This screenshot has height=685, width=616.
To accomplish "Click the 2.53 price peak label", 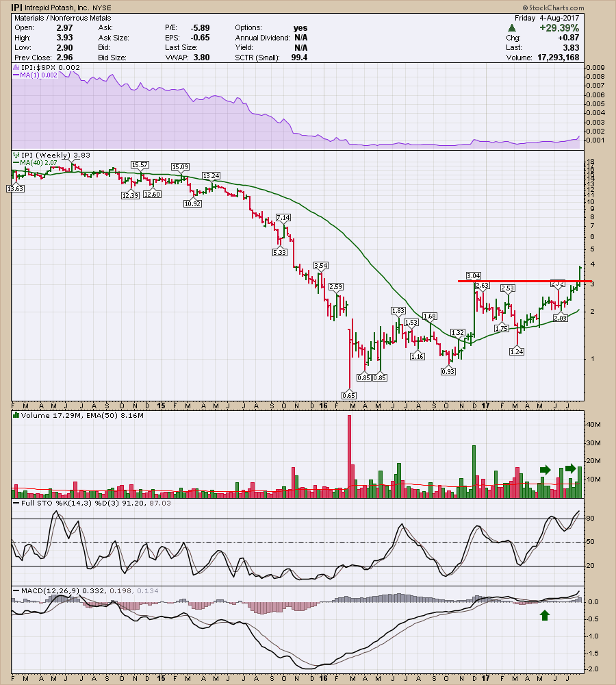I will (507, 288).
